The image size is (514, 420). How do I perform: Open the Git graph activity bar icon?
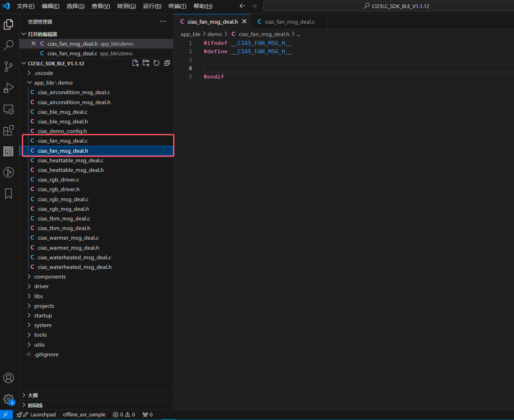pyautogui.click(x=8, y=172)
